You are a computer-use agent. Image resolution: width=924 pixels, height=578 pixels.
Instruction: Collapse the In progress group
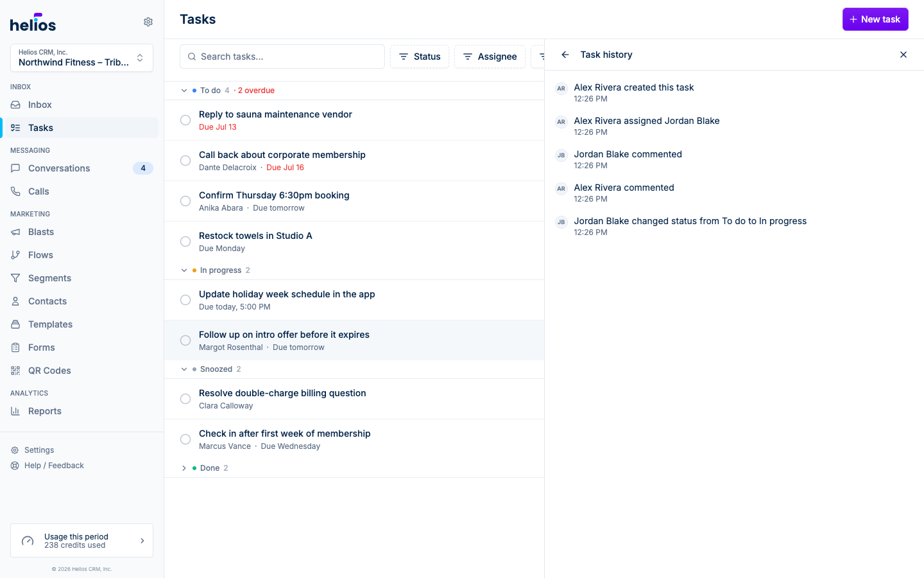click(184, 270)
